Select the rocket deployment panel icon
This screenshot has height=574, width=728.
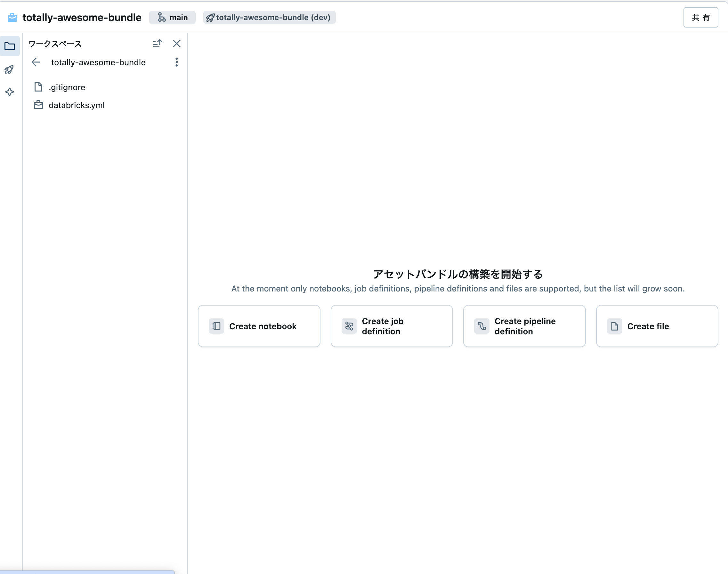[x=10, y=69]
